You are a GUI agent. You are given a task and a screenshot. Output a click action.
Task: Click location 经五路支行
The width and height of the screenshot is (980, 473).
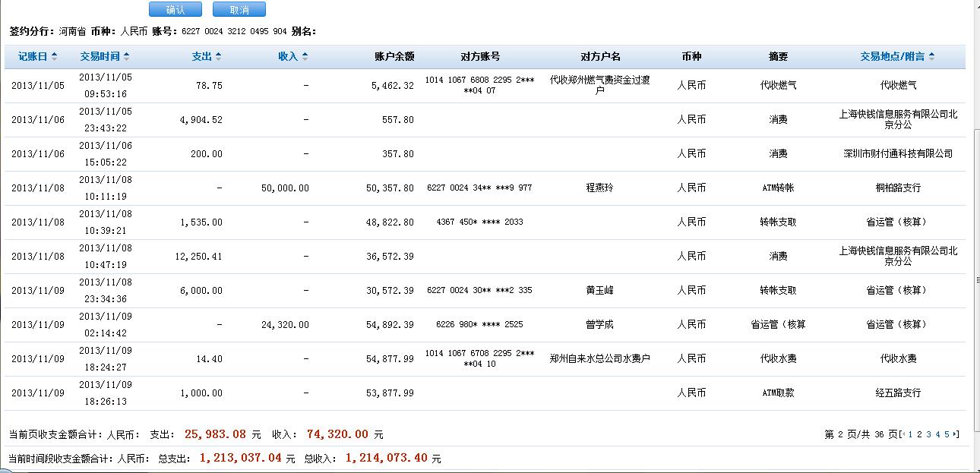898,393
